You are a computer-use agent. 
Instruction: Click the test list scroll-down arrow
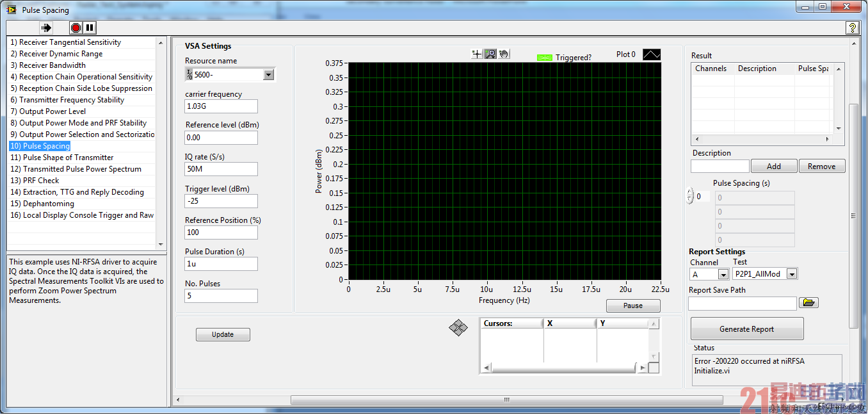coord(160,244)
